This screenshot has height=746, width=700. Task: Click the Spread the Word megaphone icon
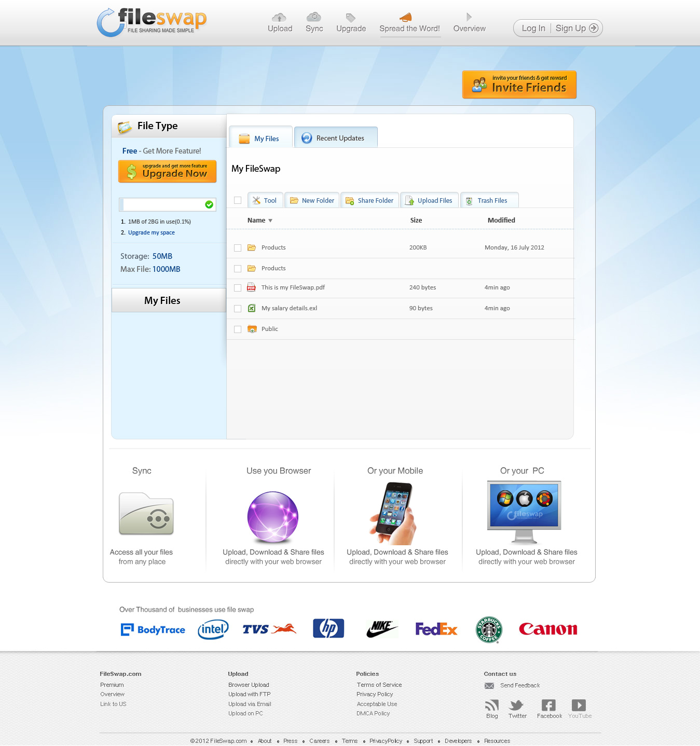coord(406,17)
